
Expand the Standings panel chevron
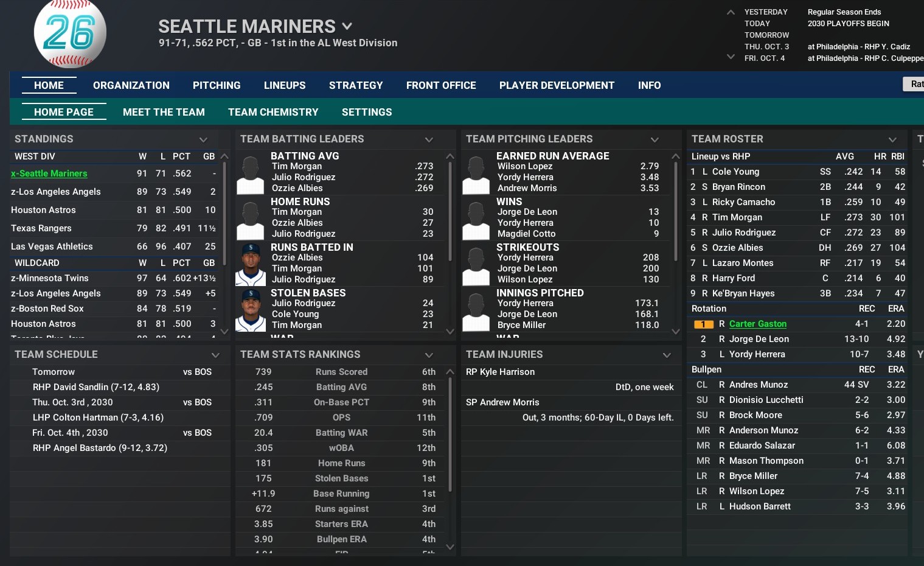[203, 139]
